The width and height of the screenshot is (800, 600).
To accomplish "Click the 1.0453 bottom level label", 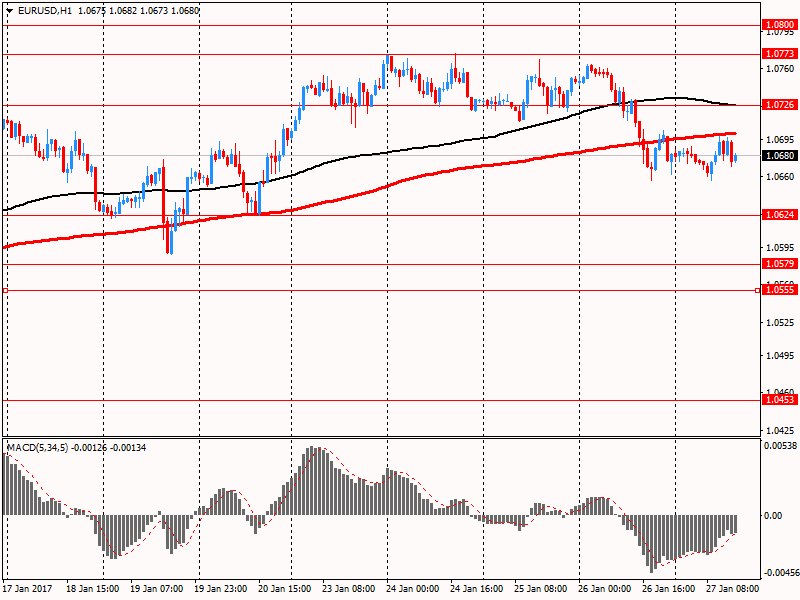I will click(x=779, y=400).
